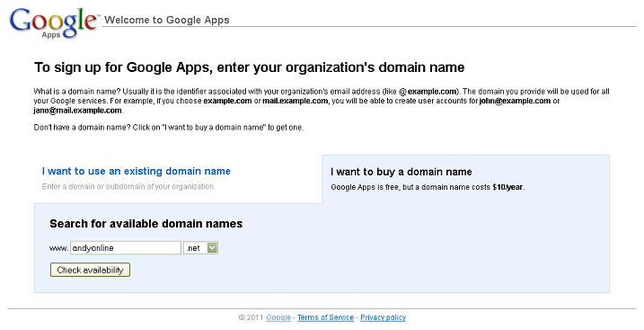The height and width of the screenshot is (330, 644).
Task: Select 'I want to buy a domain name' tab
Action: [x=401, y=172]
